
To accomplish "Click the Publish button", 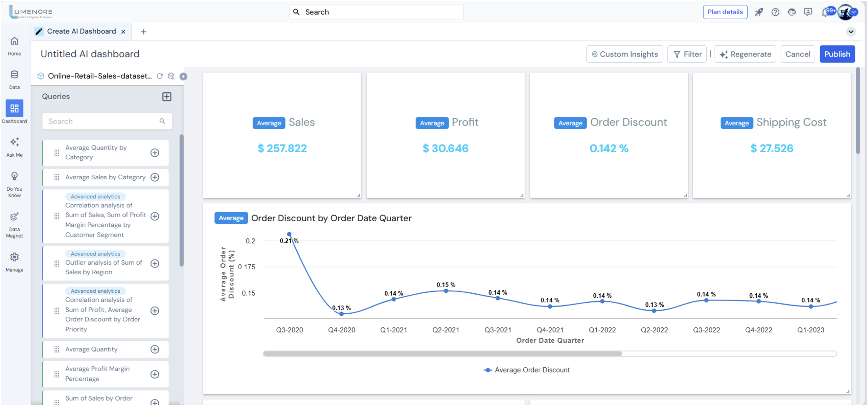I will (837, 54).
